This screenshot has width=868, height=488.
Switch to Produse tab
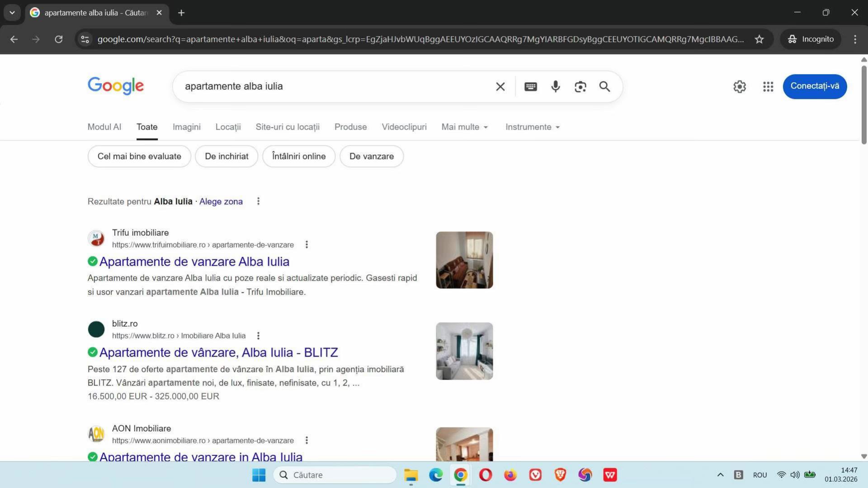tap(351, 127)
